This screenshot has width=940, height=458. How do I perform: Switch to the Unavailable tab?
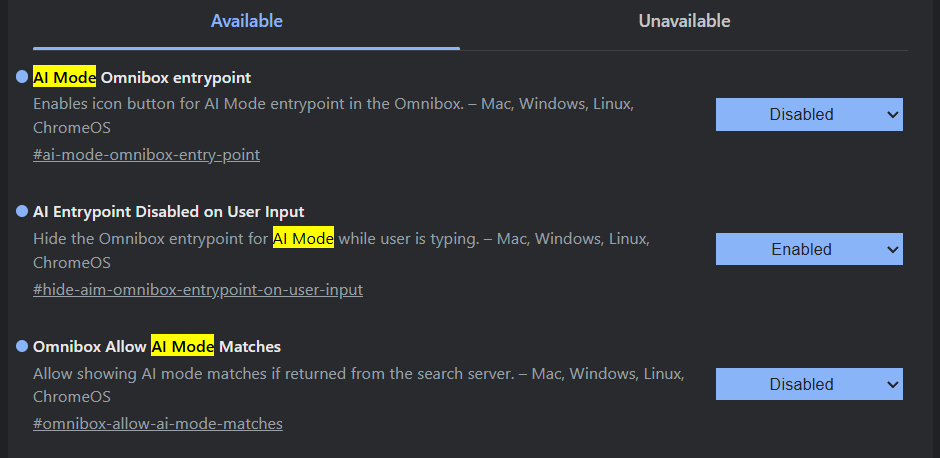coord(684,21)
